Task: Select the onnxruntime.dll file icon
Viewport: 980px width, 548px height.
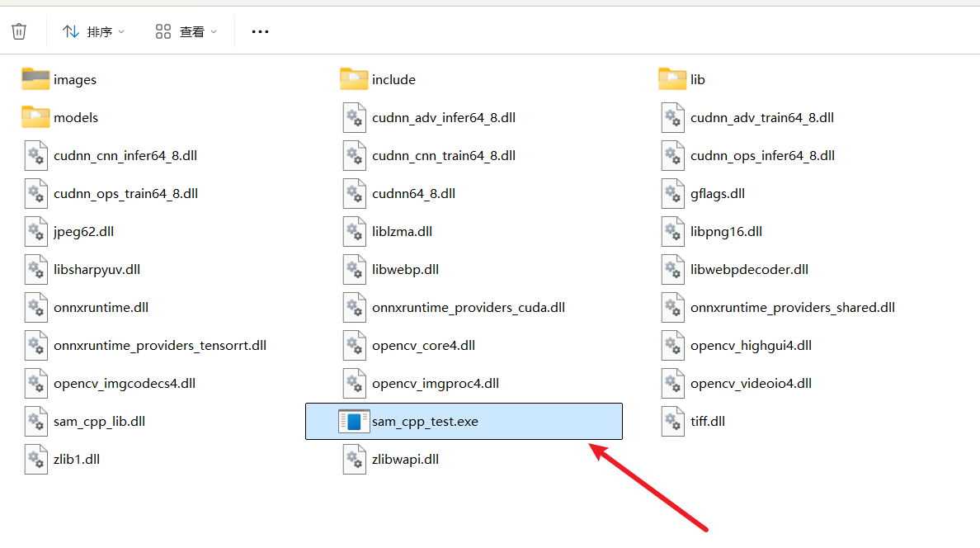Action: [x=35, y=307]
